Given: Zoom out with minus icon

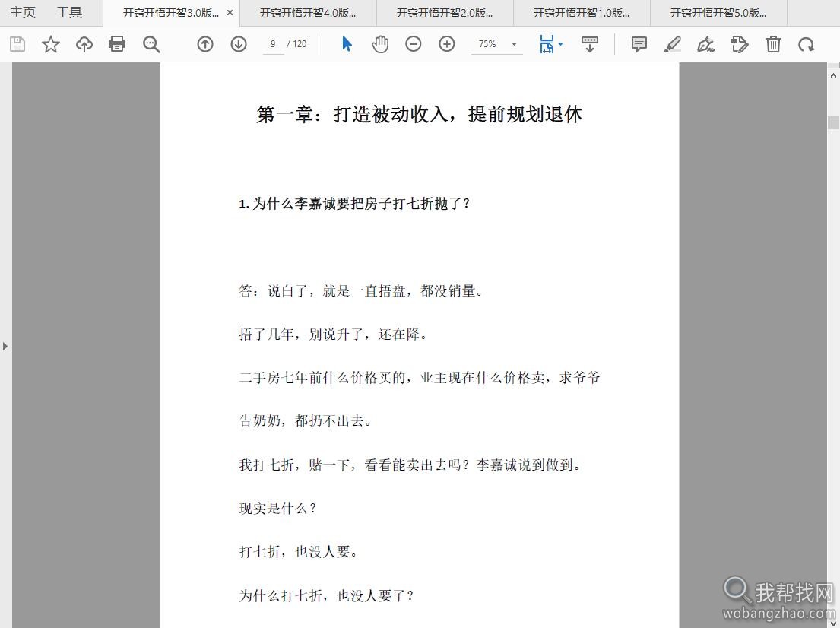Looking at the screenshot, I should point(413,44).
